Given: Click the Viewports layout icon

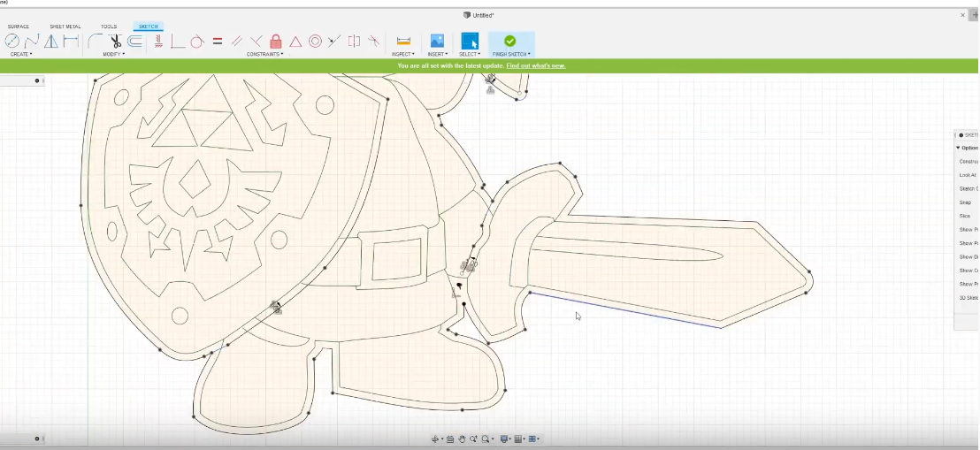Looking at the screenshot, I should (532, 439).
